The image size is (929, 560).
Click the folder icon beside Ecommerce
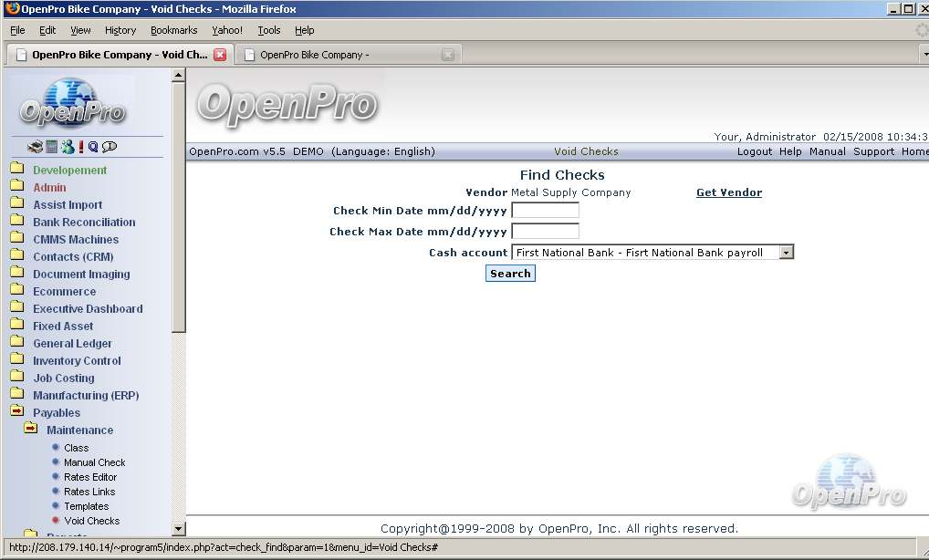(17, 290)
